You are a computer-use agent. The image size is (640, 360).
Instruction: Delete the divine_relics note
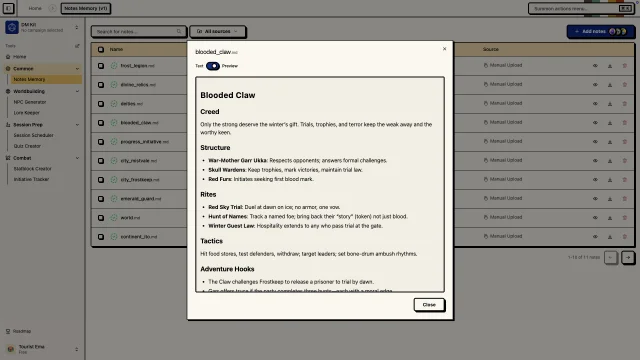(624, 84)
